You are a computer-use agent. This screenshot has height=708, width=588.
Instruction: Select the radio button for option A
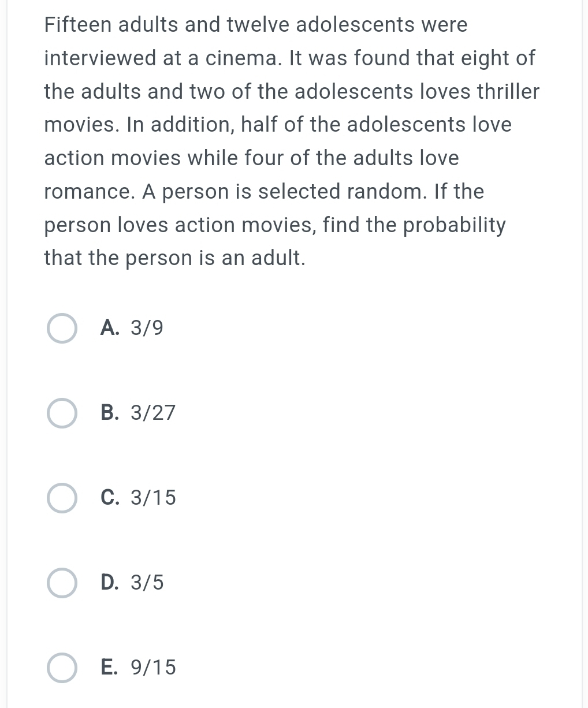[62, 329]
